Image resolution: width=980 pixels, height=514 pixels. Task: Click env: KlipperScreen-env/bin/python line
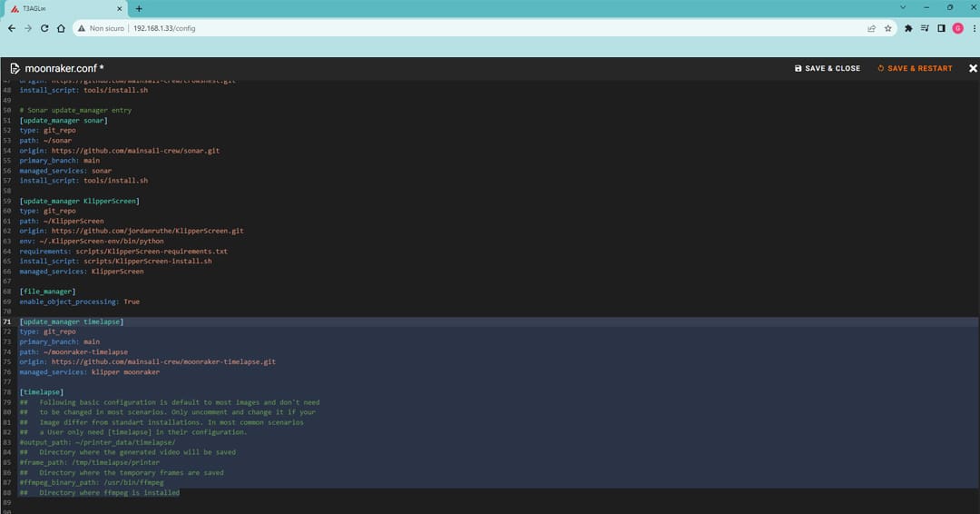pyautogui.click(x=92, y=241)
